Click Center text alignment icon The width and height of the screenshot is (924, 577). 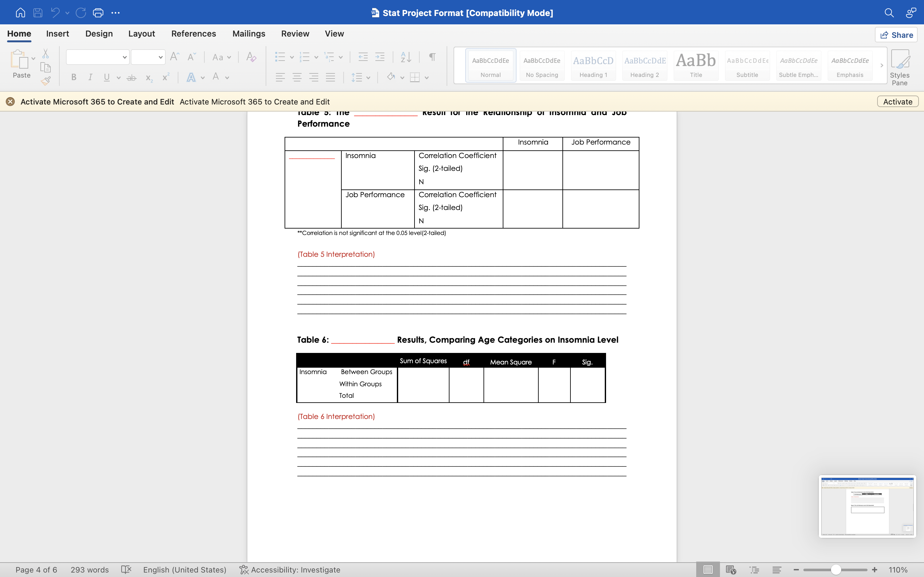tap(297, 78)
